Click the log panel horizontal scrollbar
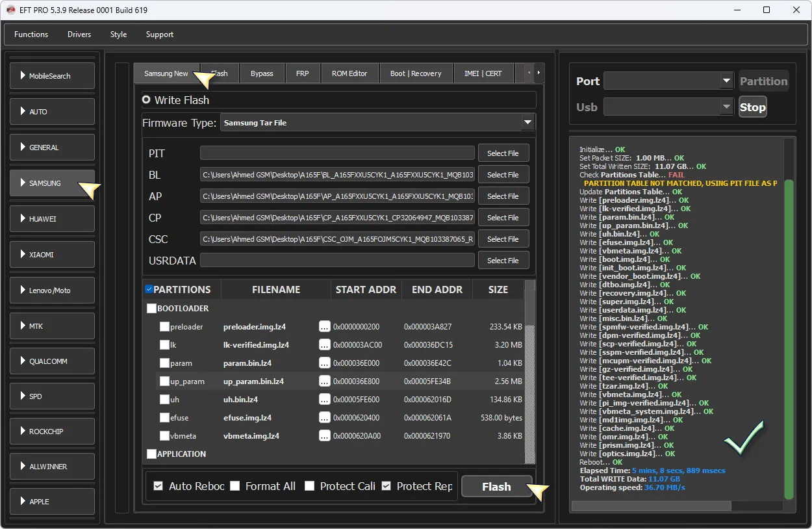812x529 pixels. tap(651, 506)
